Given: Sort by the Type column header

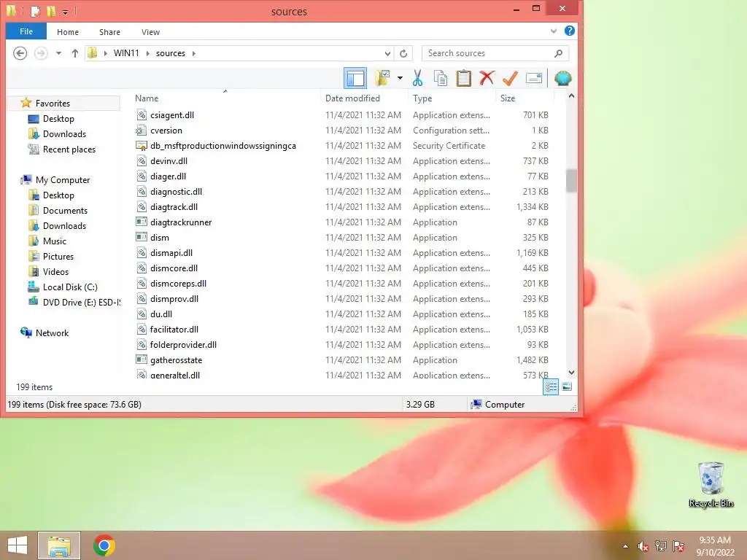Looking at the screenshot, I should [x=452, y=98].
